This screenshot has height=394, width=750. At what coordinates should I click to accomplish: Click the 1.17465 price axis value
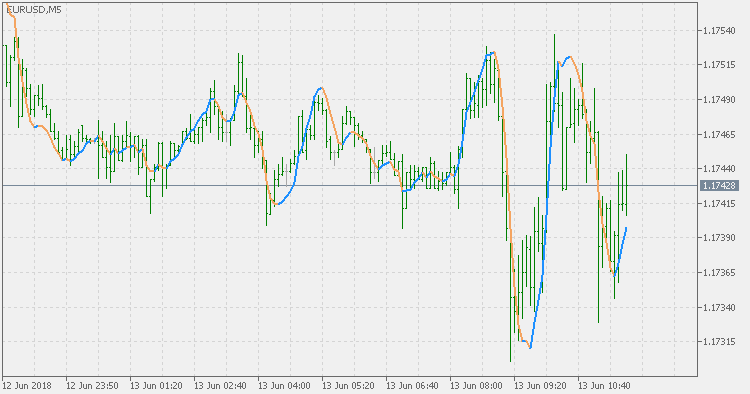(719, 134)
